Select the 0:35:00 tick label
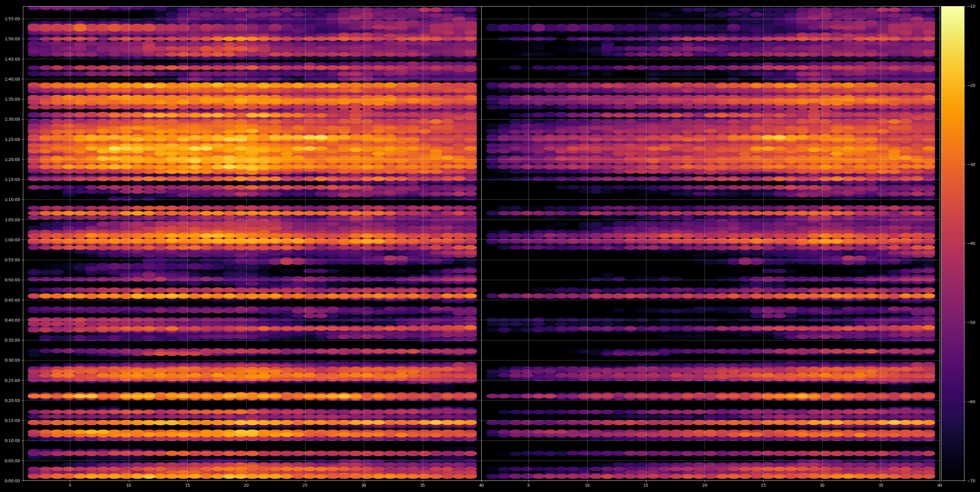 pyautogui.click(x=13, y=340)
